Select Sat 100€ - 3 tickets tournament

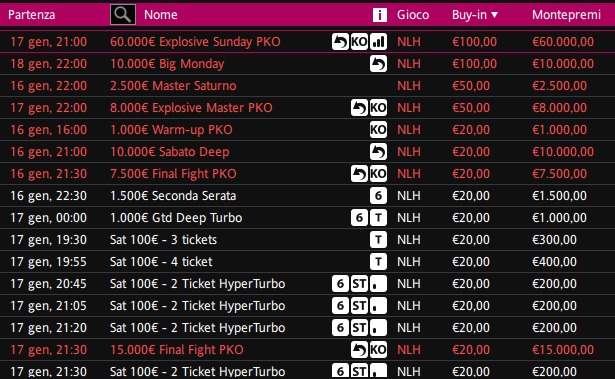coord(163,239)
